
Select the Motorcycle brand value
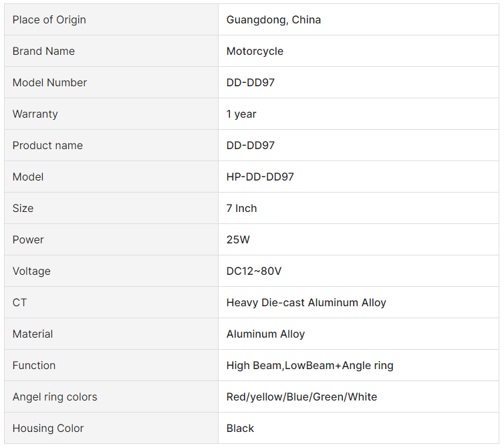(x=255, y=51)
